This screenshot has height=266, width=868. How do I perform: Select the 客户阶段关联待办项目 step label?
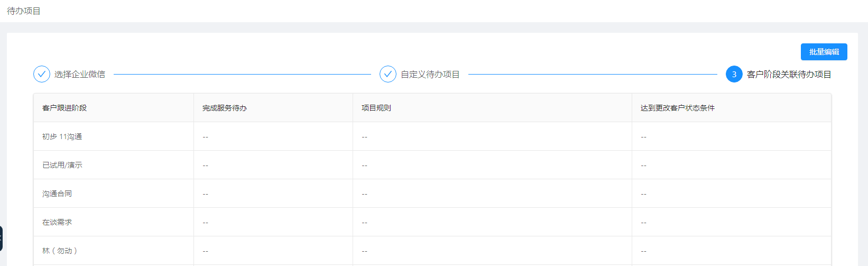click(789, 75)
